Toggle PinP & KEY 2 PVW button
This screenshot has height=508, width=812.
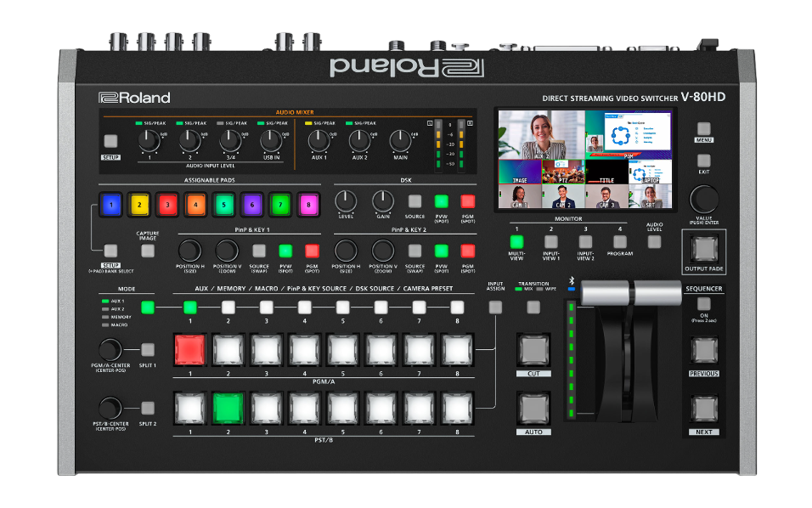[x=441, y=251]
